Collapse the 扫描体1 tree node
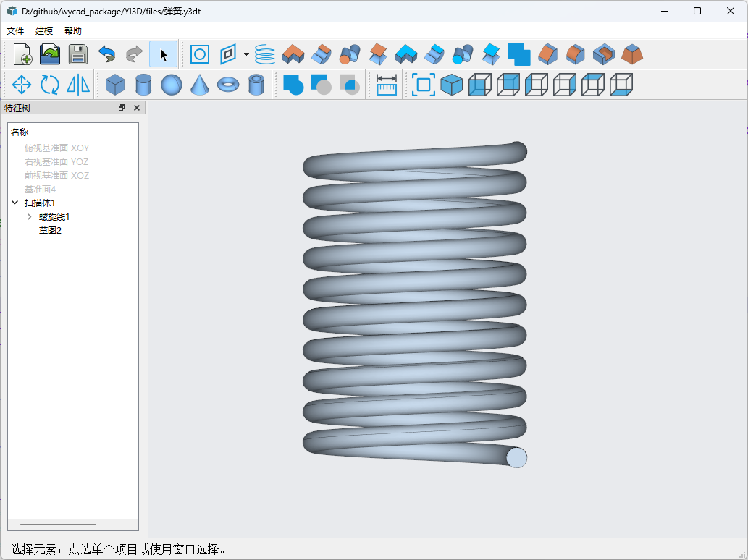 click(15, 203)
